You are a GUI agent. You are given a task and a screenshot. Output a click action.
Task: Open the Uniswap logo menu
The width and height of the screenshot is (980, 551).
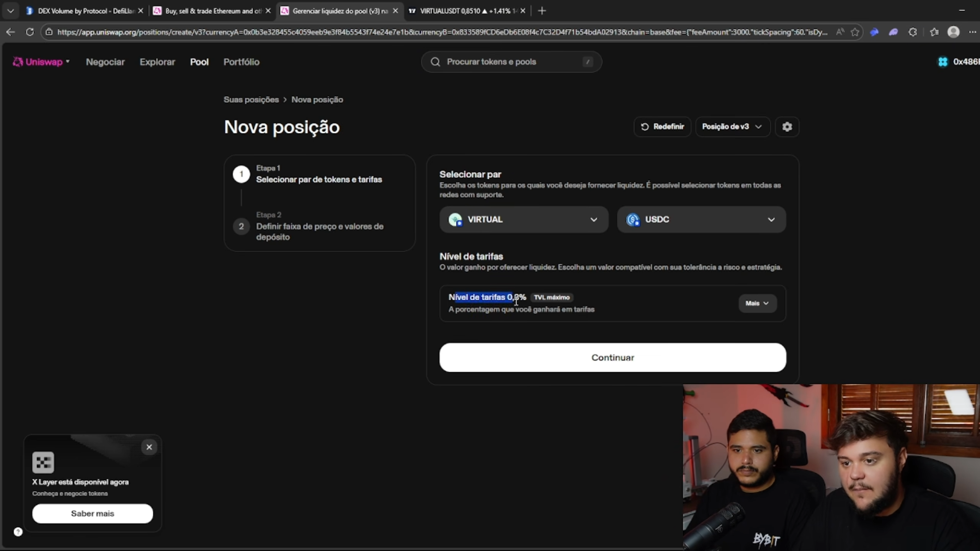(41, 62)
